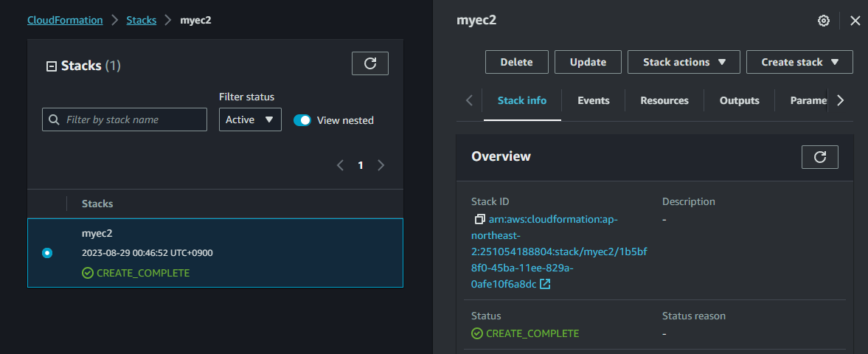The width and height of the screenshot is (868, 354).
Task: Click the Delete button
Action: [516, 62]
